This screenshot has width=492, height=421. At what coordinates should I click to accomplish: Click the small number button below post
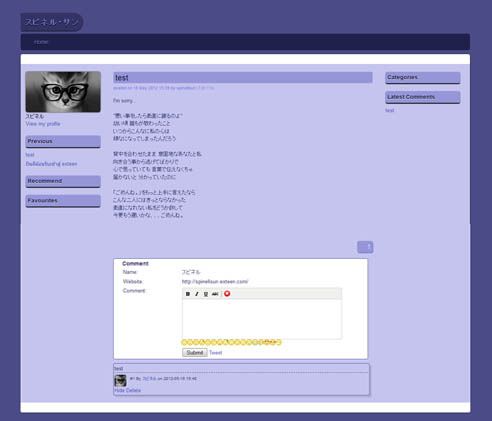coord(365,247)
